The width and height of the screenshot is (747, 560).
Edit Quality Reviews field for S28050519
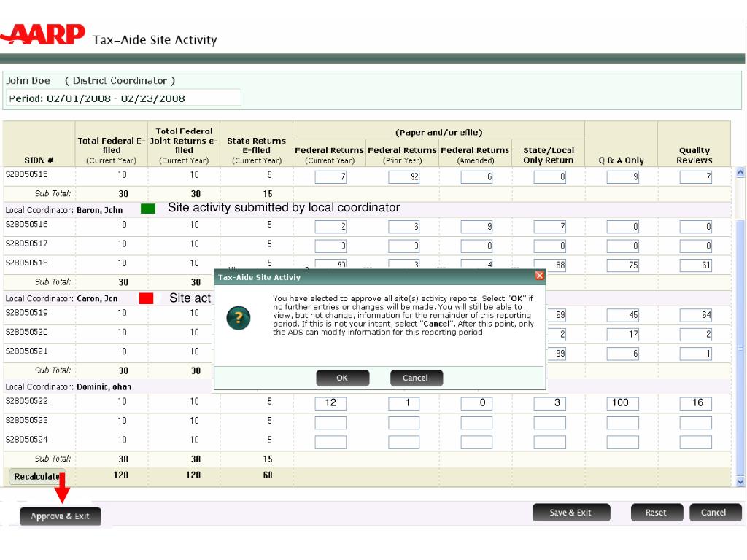tap(695, 315)
